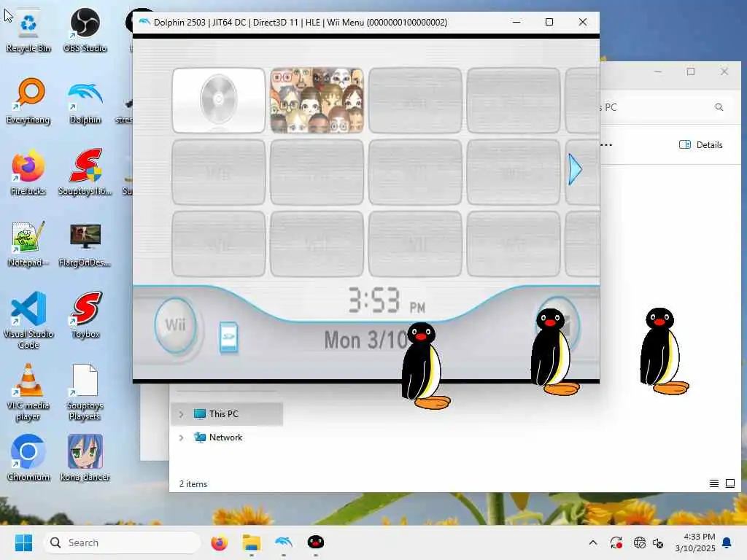
Task: Select Network in Explorer navigation pane
Action: [x=227, y=437]
